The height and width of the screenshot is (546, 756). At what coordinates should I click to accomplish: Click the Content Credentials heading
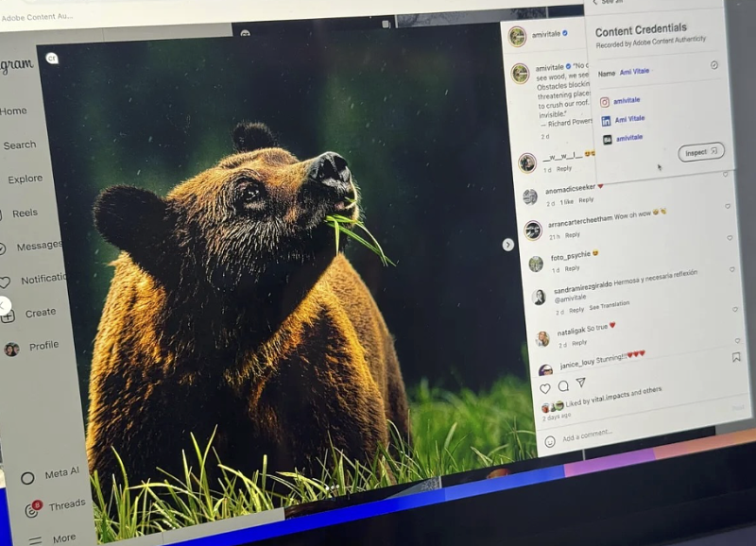pos(641,30)
